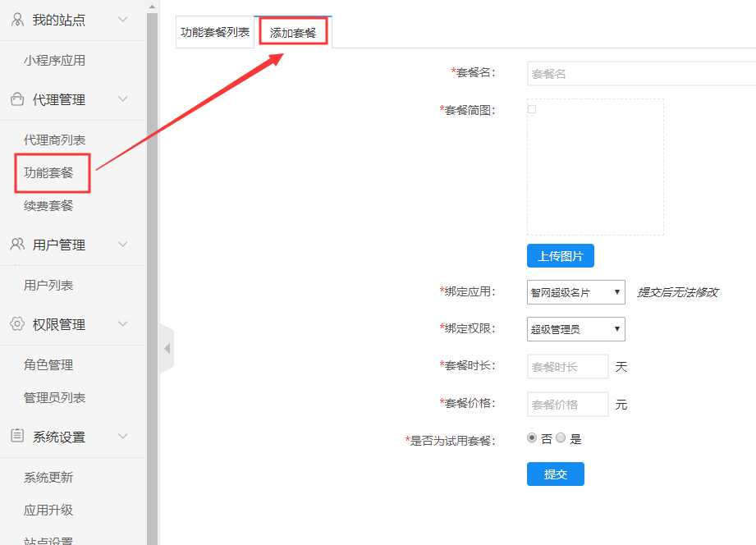Open 应用升级 menu item

(48, 510)
